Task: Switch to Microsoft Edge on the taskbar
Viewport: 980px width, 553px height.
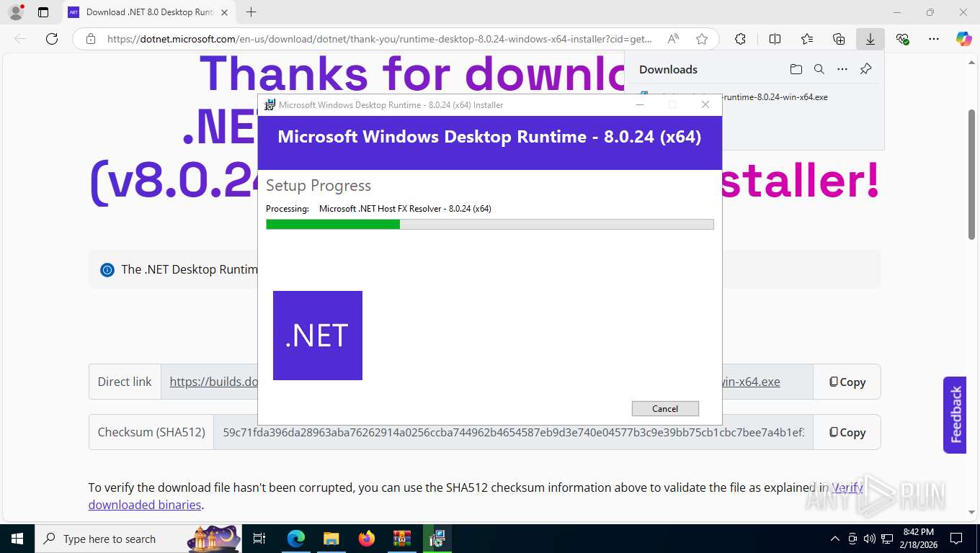Action: pyautogui.click(x=295, y=539)
